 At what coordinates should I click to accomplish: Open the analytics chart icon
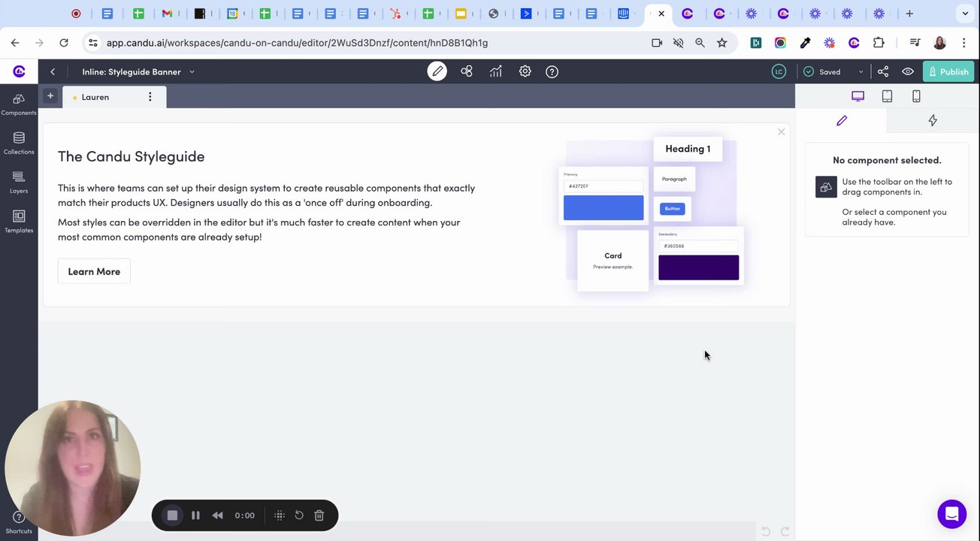(496, 71)
